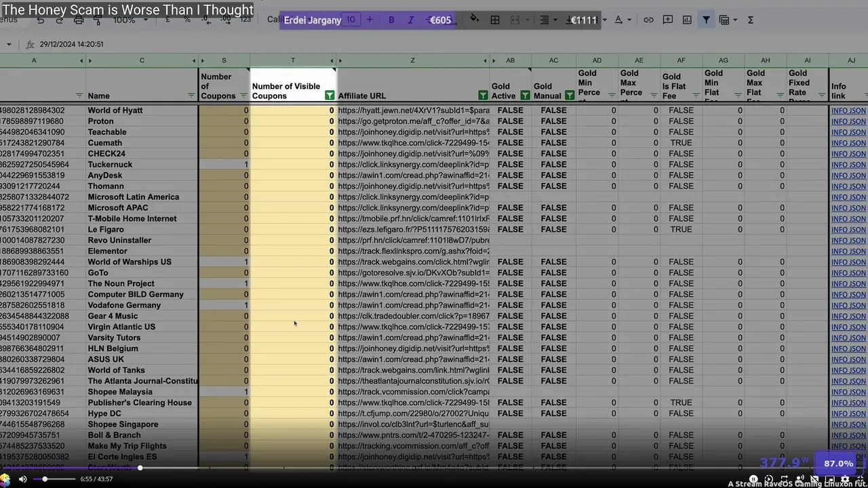
Task: Open filter on Number of Coupons column
Action: (x=243, y=96)
